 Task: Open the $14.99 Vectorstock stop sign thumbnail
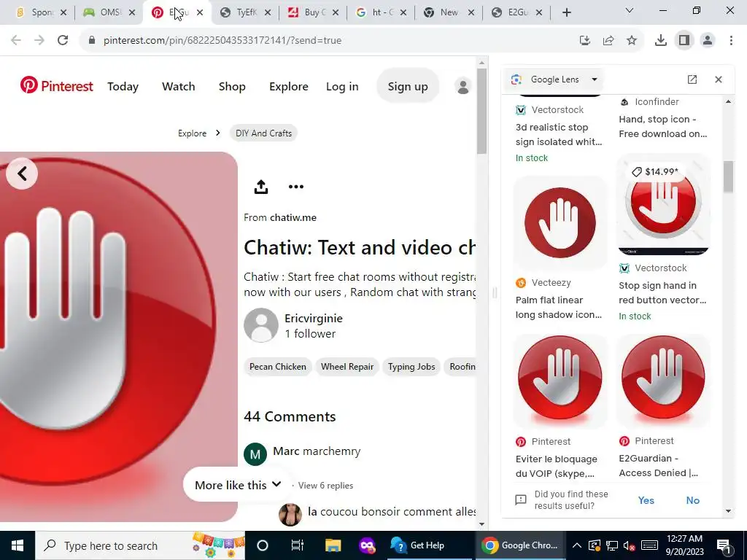point(663,204)
